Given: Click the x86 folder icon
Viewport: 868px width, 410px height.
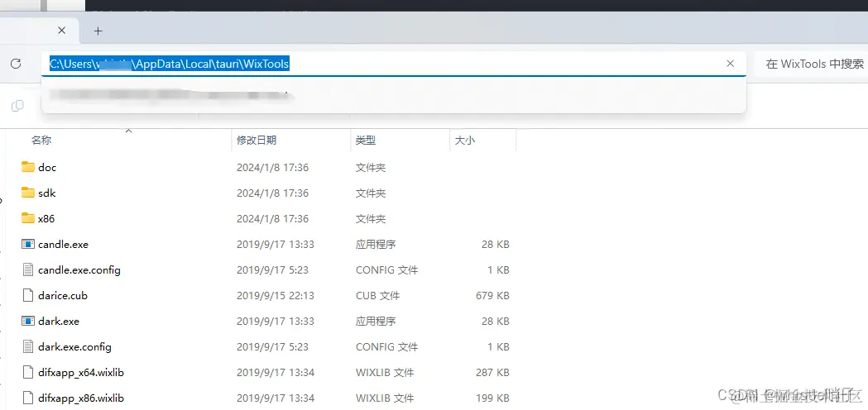Looking at the screenshot, I should (28, 218).
